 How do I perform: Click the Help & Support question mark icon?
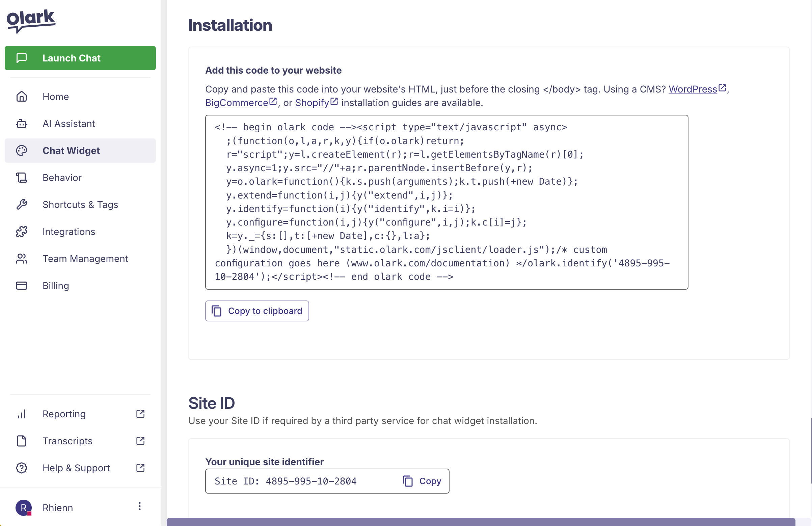[21, 468]
